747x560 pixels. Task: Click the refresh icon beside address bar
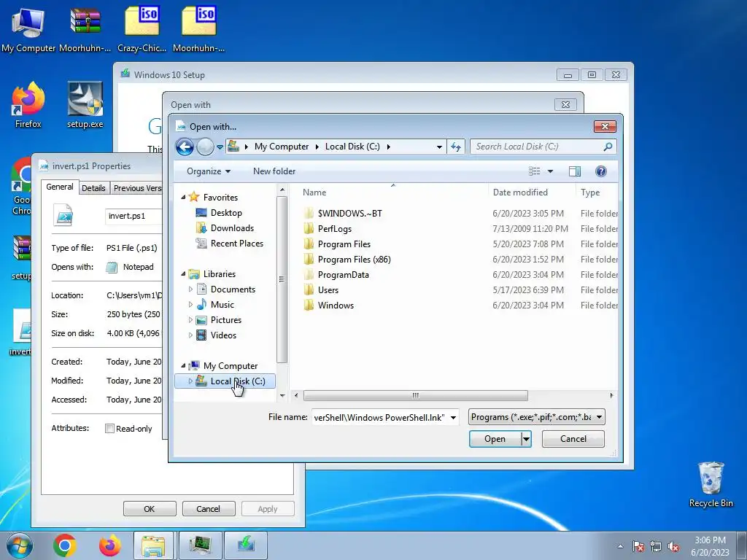[x=456, y=147]
